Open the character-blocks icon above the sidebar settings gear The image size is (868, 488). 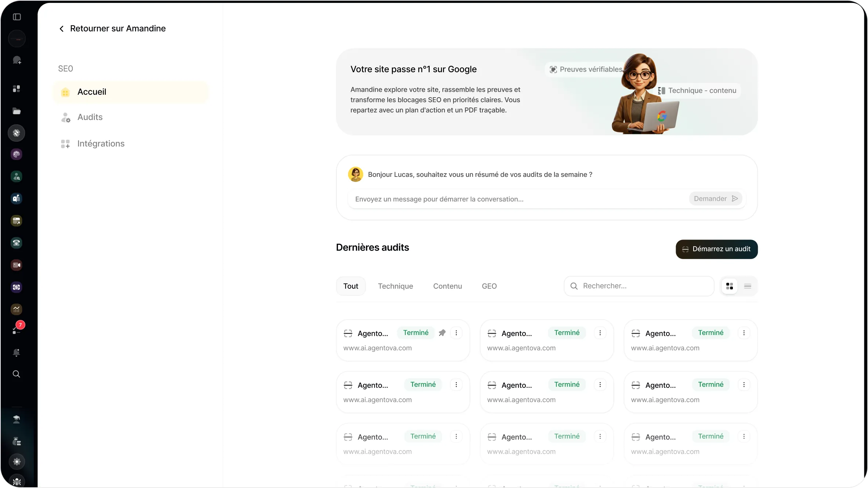(17, 441)
